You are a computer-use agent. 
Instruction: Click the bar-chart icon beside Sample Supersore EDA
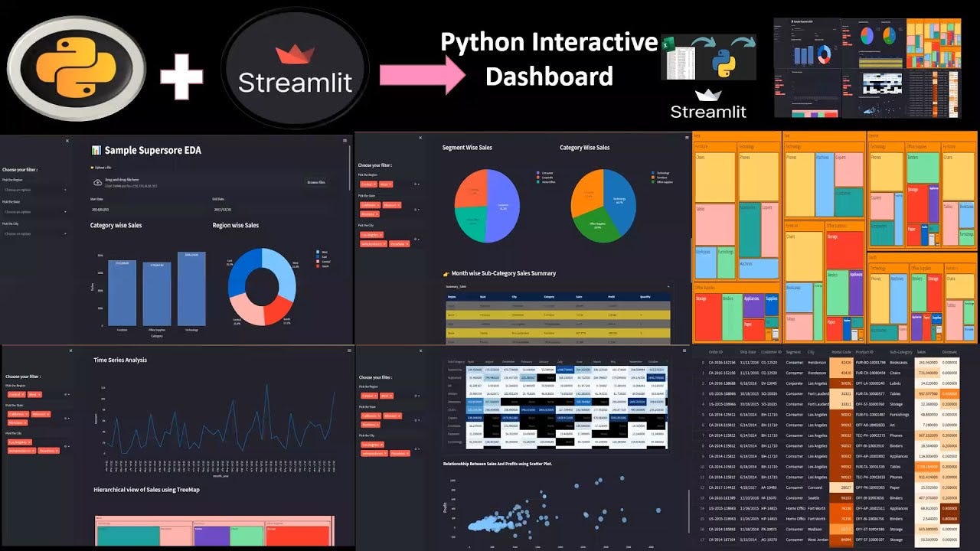coord(95,150)
